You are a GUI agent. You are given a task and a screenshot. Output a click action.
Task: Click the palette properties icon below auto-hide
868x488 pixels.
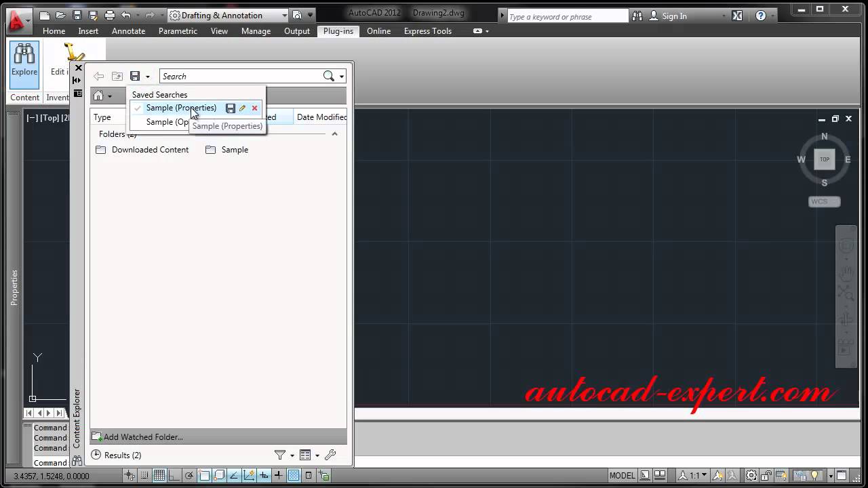77,94
